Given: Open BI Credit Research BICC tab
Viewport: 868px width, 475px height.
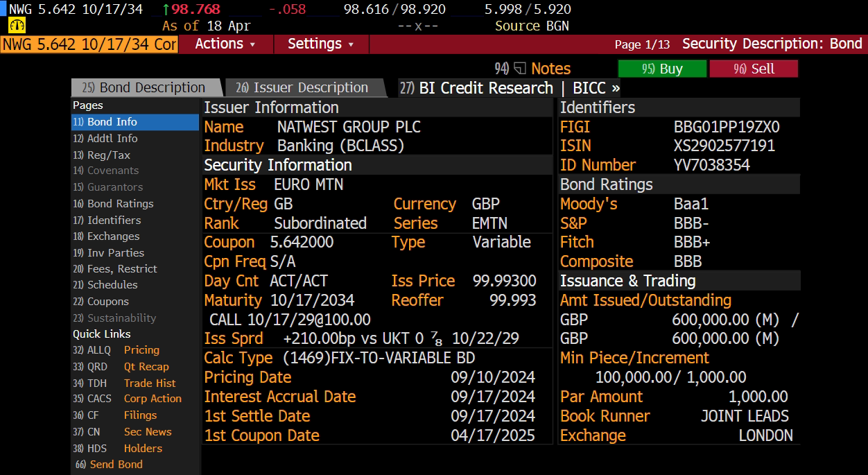Looking at the screenshot, I should (x=510, y=88).
